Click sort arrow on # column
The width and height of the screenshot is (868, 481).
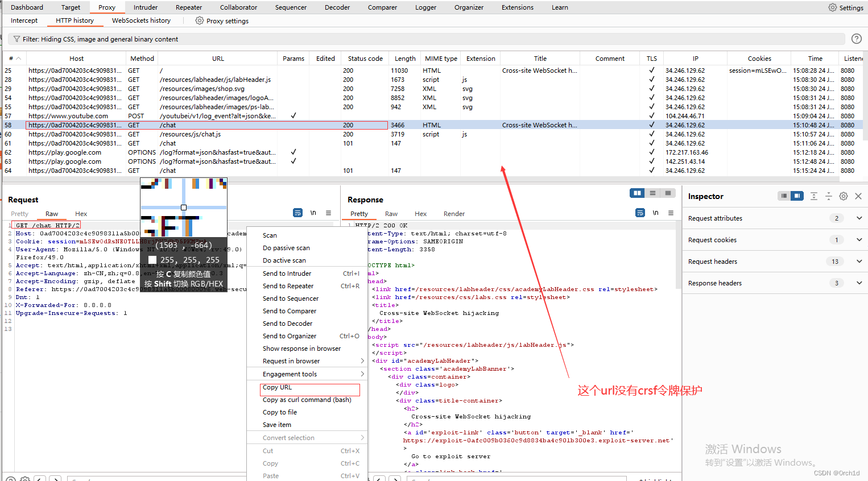tap(18, 59)
